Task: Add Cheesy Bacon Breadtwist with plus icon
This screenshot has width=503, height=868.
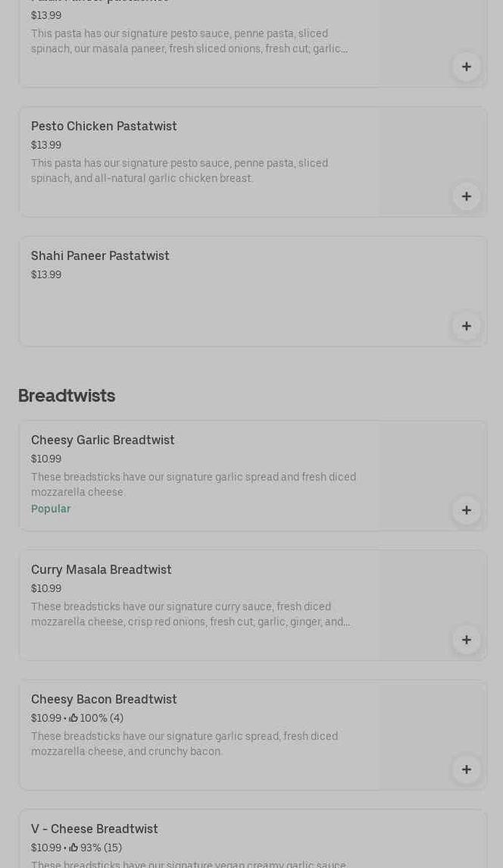Action: 467,769
